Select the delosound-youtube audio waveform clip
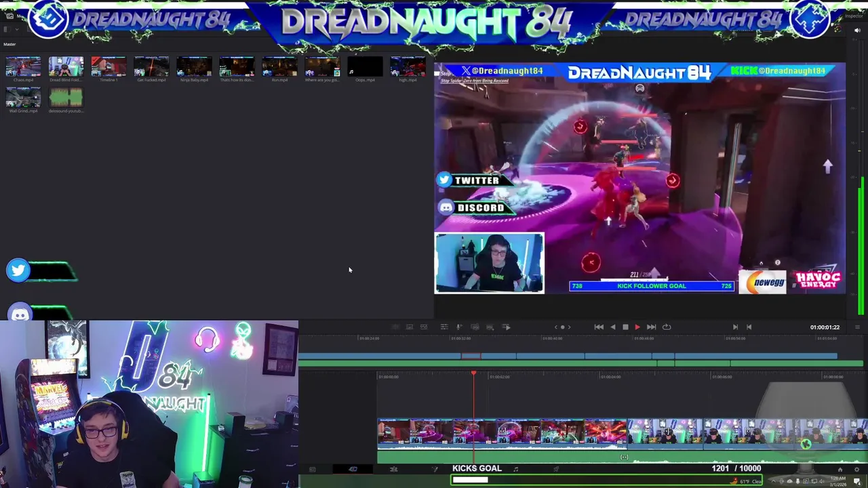868x488 pixels. 66,98
